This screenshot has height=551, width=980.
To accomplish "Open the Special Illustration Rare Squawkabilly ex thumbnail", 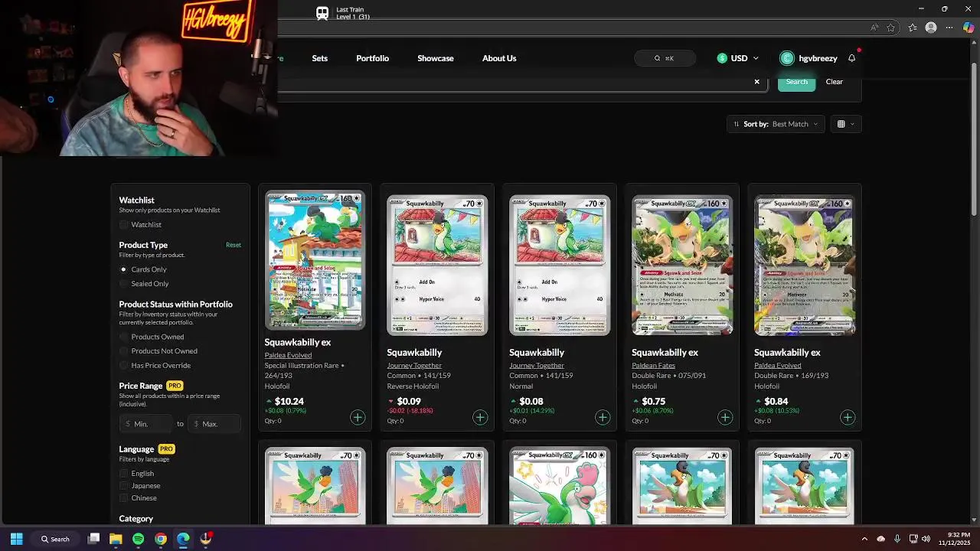I will (x=315, y=260).
